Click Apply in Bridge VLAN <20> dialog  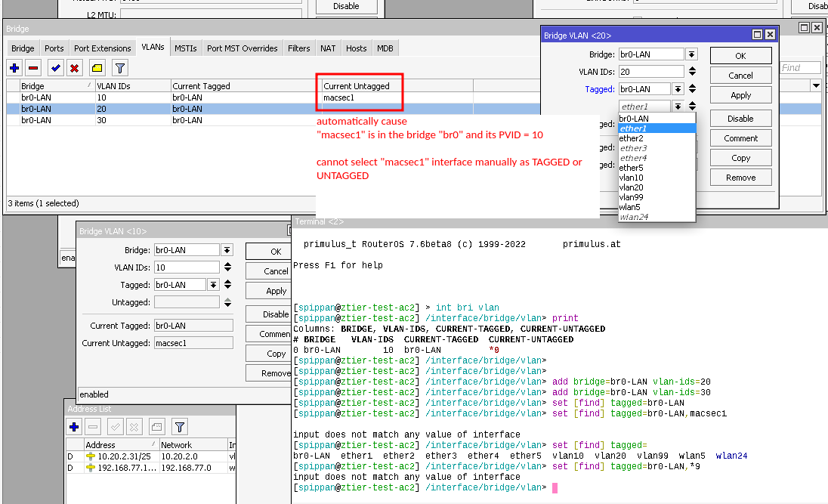(x=740, y=95)
